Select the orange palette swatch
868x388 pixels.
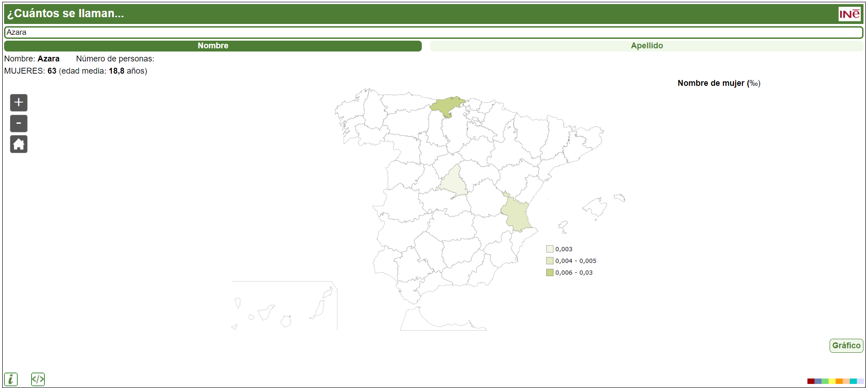[x=839, y=381]
